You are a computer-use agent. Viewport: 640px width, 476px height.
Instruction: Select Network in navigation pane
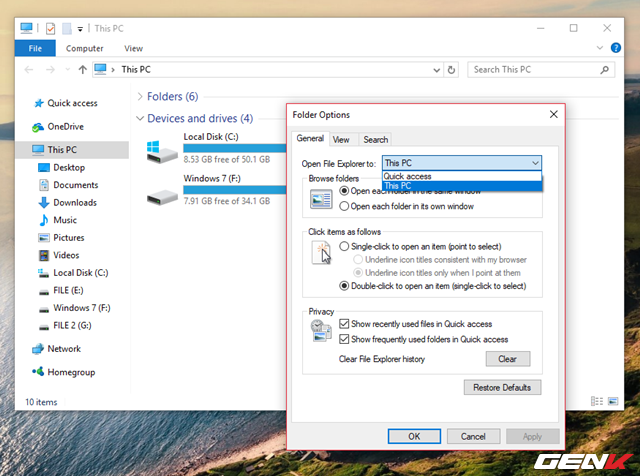tap(64, 349)
